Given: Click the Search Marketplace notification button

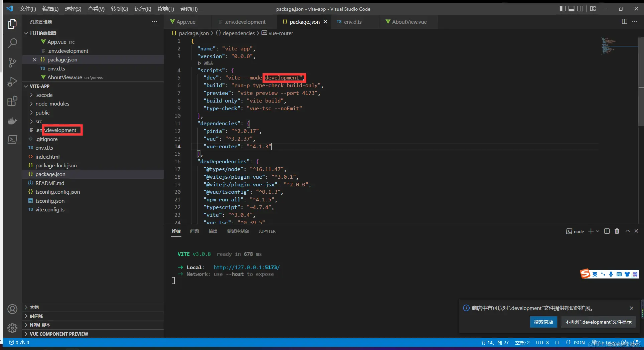Looking at the screenshot, I should [543, 322].
